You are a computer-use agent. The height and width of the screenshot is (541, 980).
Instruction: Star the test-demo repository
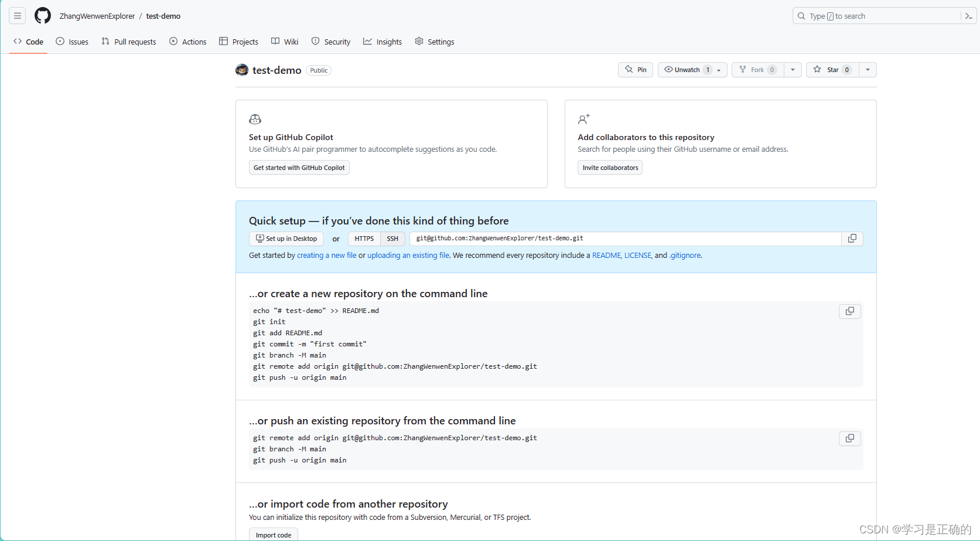(x=832, y=70)
